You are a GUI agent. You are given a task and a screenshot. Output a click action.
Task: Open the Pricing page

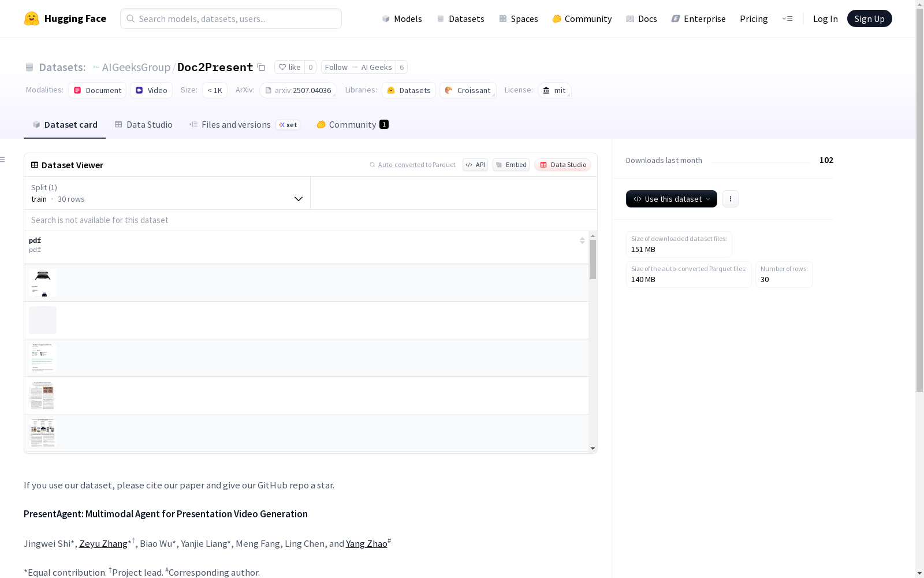coord(754,18)
